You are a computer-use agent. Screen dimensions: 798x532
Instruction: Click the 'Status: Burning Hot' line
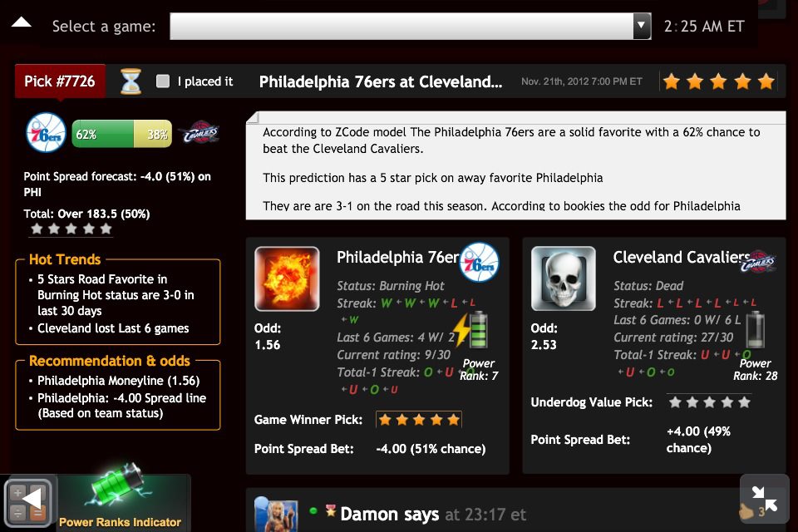(x=391, y=286)
